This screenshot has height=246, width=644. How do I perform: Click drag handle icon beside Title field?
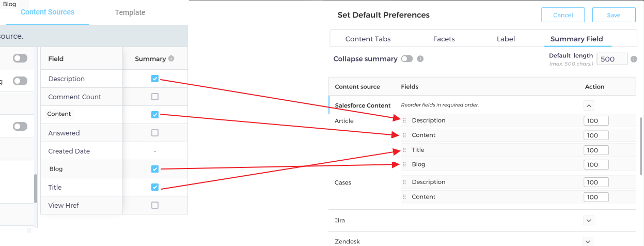click(404, 150)
